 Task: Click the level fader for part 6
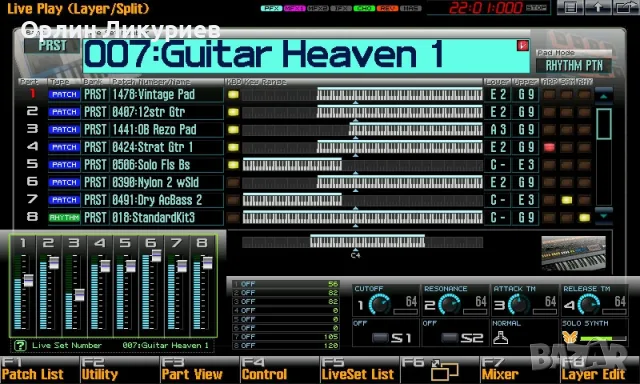click(156, 255)
